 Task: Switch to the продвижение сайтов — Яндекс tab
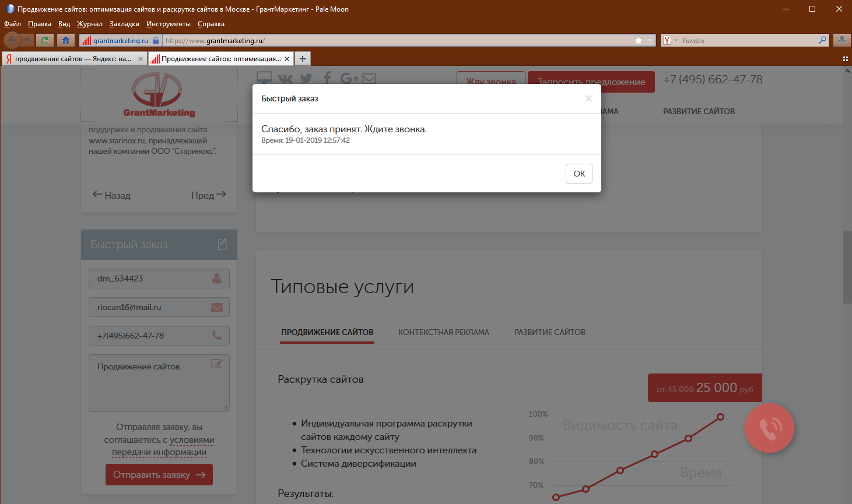[x=74, y=59]
